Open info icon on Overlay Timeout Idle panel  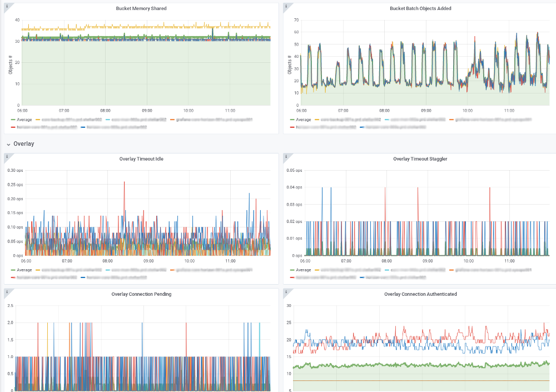7,156
